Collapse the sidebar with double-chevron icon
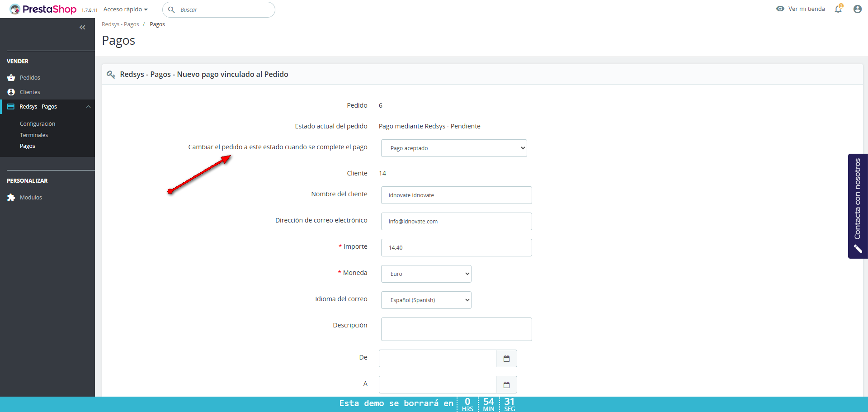Screen dimensions: 868x412 point(82,28)
